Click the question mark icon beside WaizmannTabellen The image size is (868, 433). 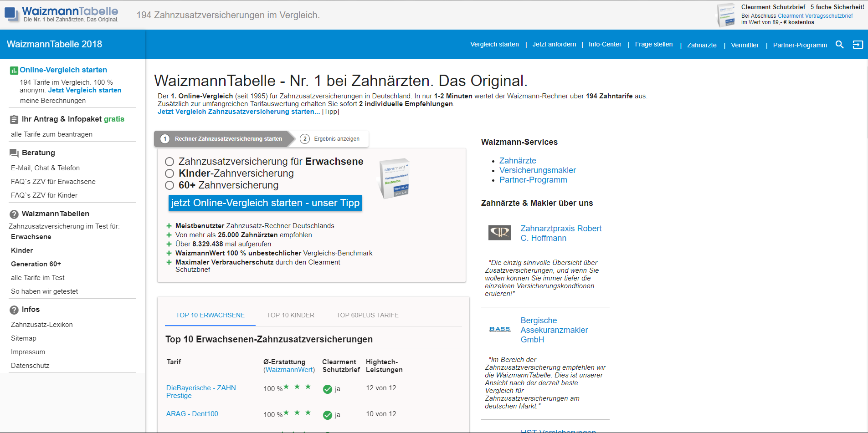[14, 214]
